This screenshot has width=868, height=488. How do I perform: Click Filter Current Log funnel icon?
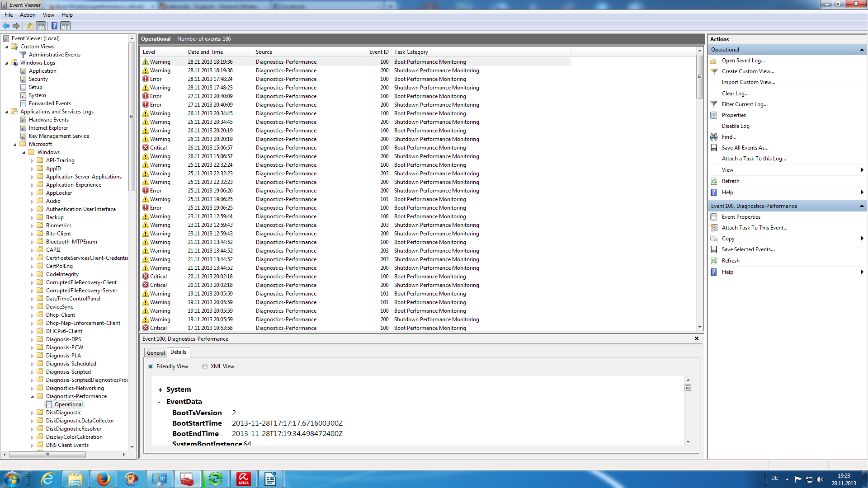point(714,104)
